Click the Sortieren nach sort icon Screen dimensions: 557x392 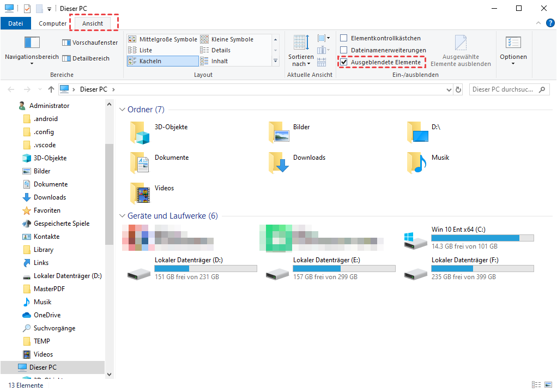(301, 43)
